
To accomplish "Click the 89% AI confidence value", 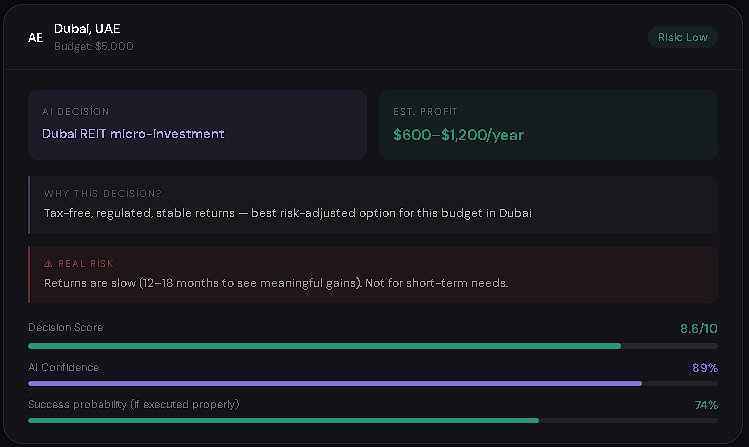I will [705, 368].
